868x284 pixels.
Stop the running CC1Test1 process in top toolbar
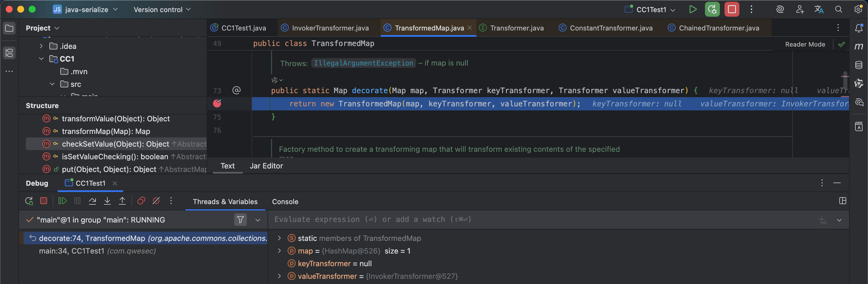(732, 9)
